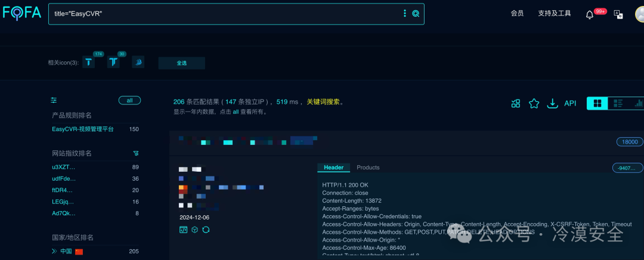Switch to the Products tab

click(x=368, y=168)
